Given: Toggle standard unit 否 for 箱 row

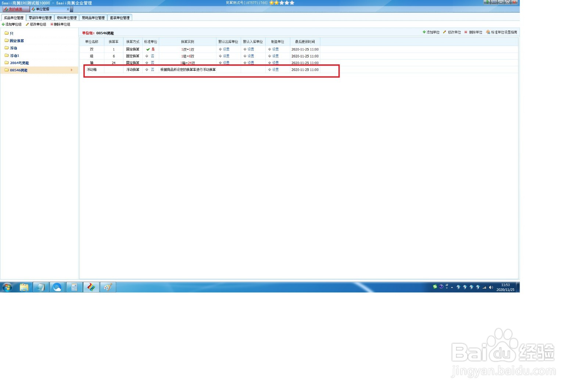Looking at the screenshot, I should 150,63.
